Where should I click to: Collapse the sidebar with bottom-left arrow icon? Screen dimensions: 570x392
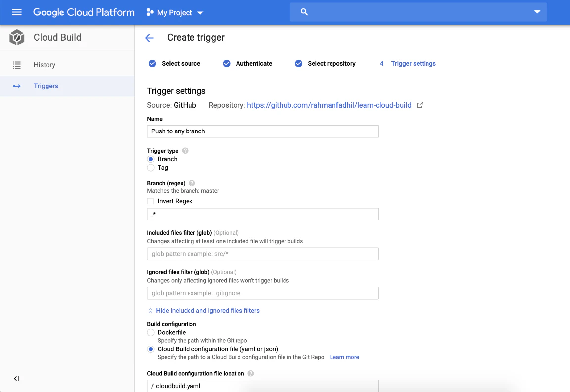tap(16, 379)
